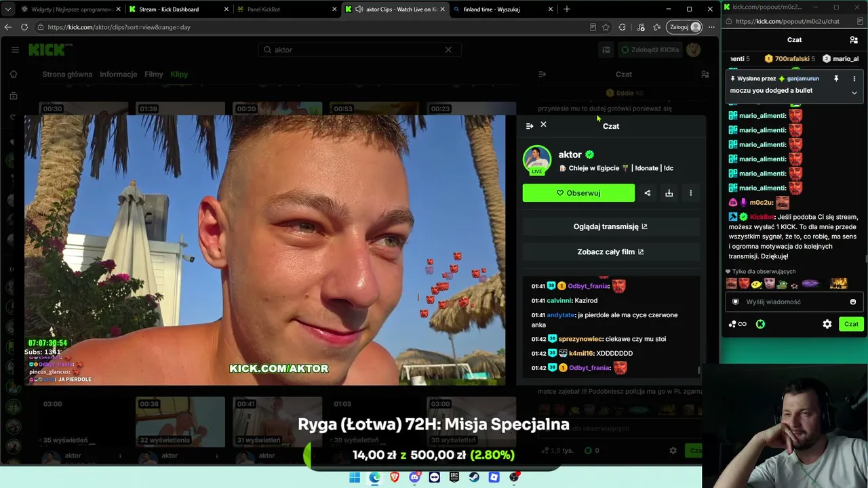Add this page to favorites with star

606,27
